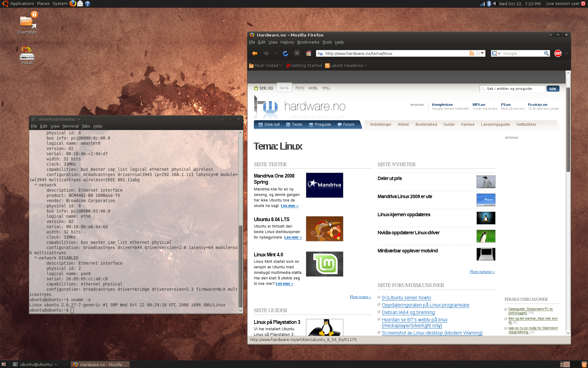Switch to the Tester tab
The height and width of the screenshot is (368, 588).
click(x=294, y=125)
